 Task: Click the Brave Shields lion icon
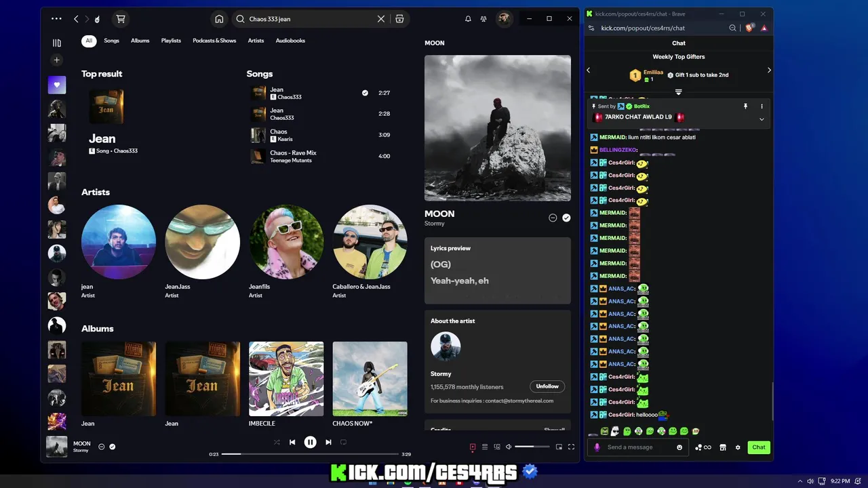749,28
